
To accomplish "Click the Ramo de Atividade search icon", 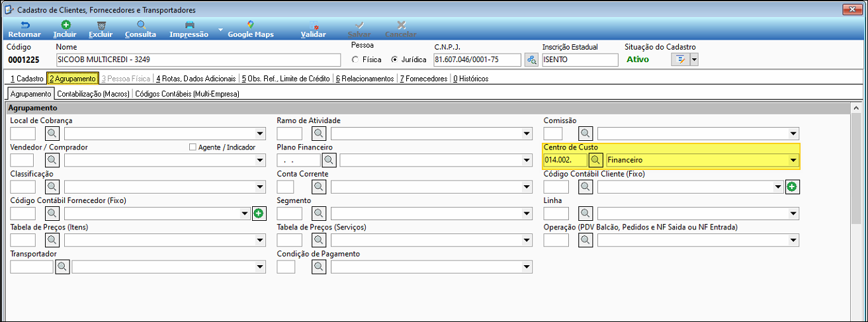I will (x=320, y=134).
